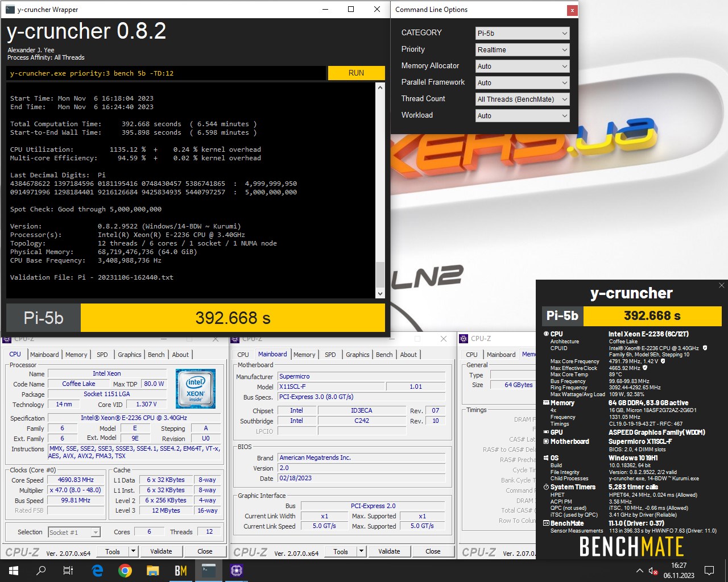Open About tab in first CPU-Z
The width and height of the screenshot is (728, 582).
180,355
